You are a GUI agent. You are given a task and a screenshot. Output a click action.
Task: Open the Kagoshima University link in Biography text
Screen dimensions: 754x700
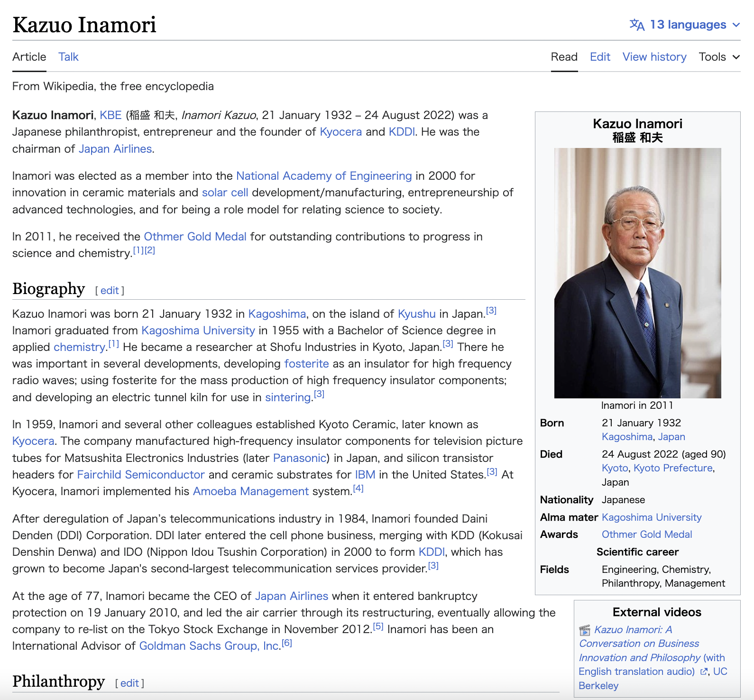pyautogui.click(x=198, y=331)
